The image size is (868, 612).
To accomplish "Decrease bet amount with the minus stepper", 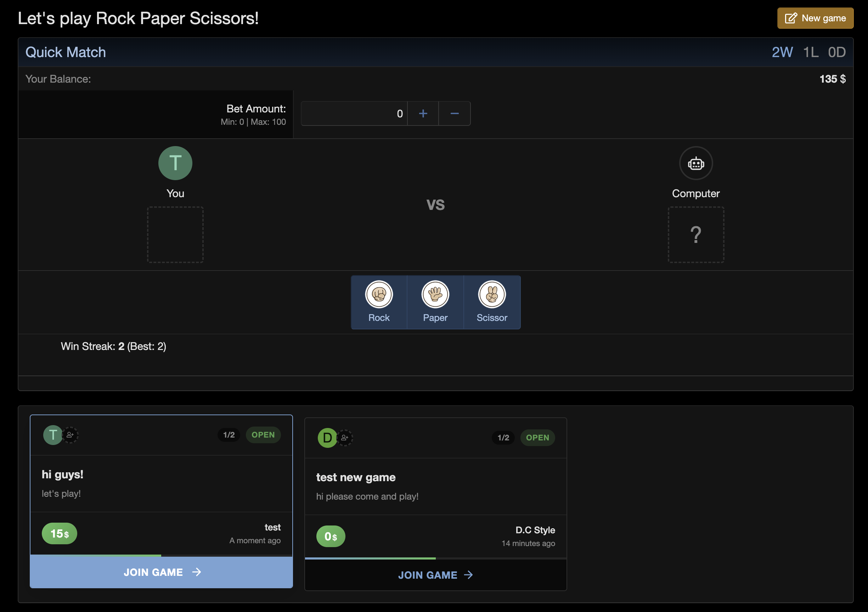I will [454, 113].
